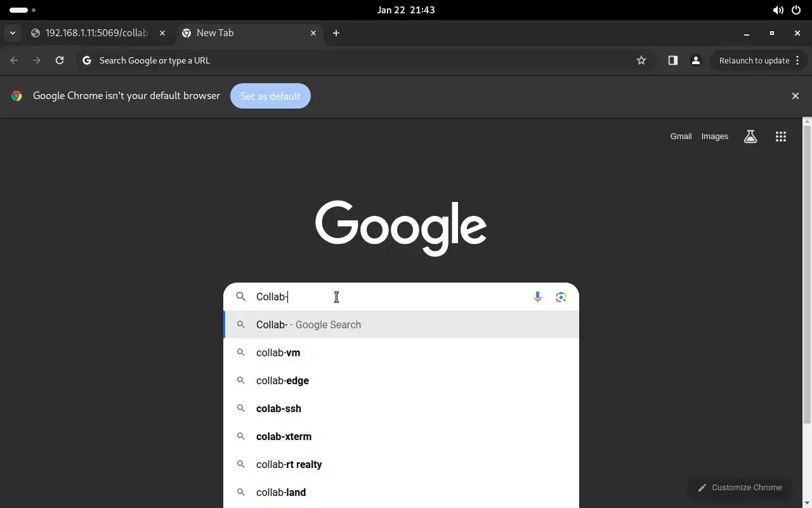This screenshot has width=812, height=508.
Task: Reload the current page
Action: coord(60,60)
